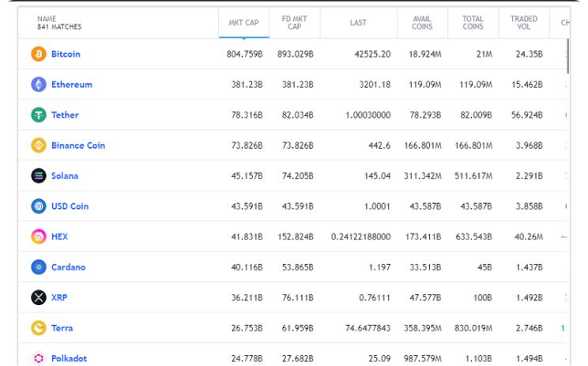Sort by the TRADED VOL column header
Image resolution: width=588 pixels, height=366 pixels.
click(524, 22)
